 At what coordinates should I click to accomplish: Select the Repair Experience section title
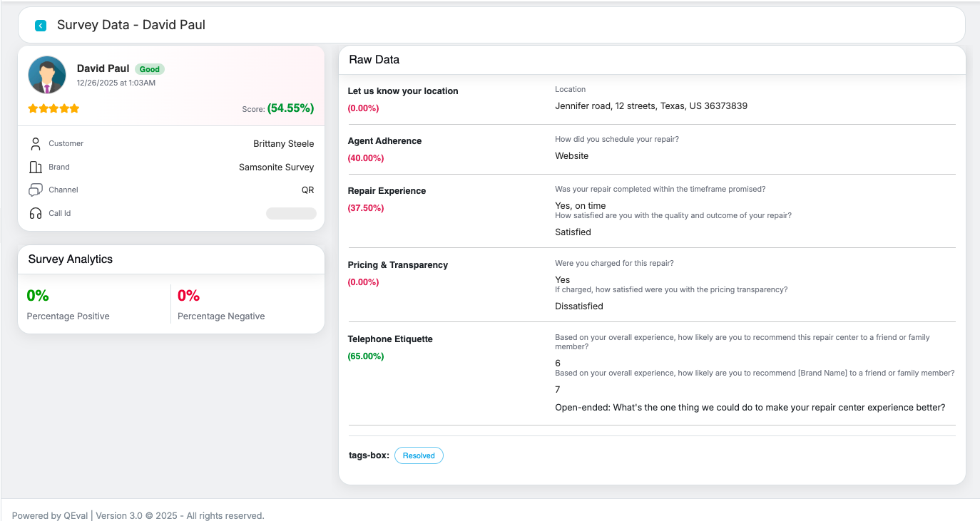(x=387, y=191)
